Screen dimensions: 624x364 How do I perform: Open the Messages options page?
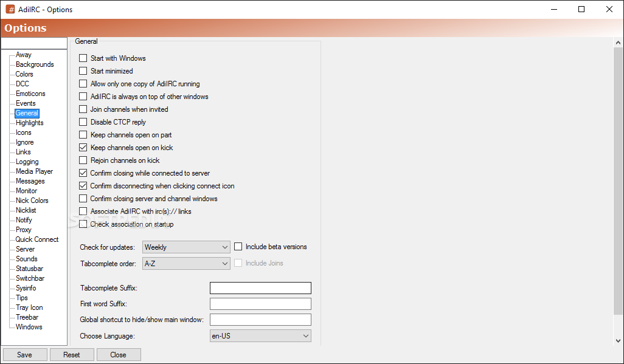tap(30, 181)
